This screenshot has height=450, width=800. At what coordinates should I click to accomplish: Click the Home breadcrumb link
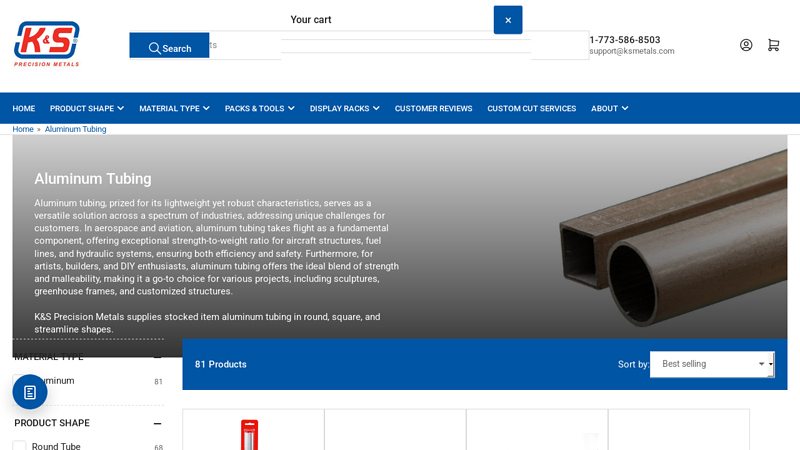tap(23, 129)
